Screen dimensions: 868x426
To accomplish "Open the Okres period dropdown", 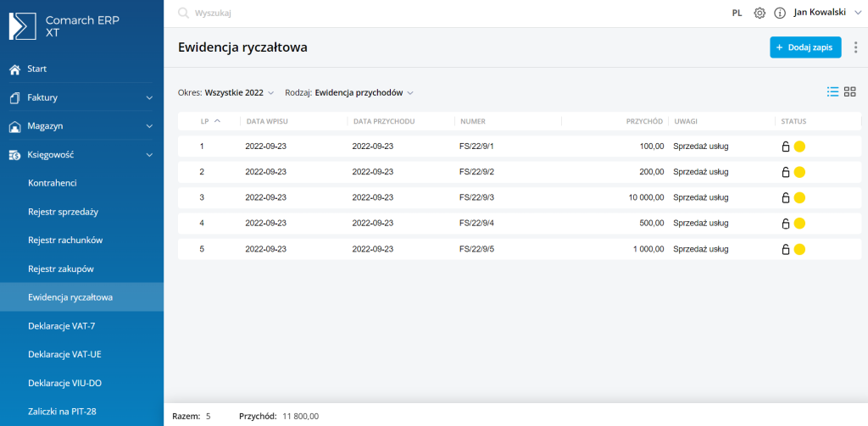I will pyautogui.click(x=240, y=92).
